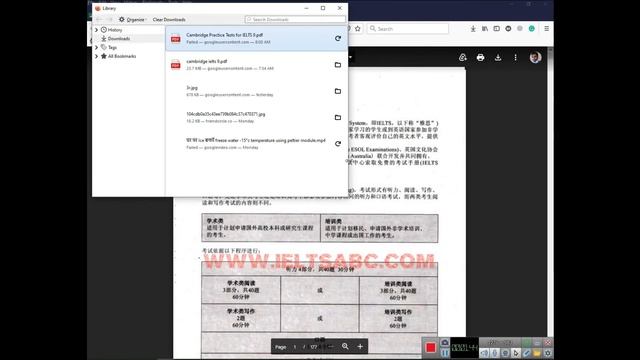This screenshot has width=640, height=360.
Task: Toggle Firefox sidebar view icon
Action: 496,29
